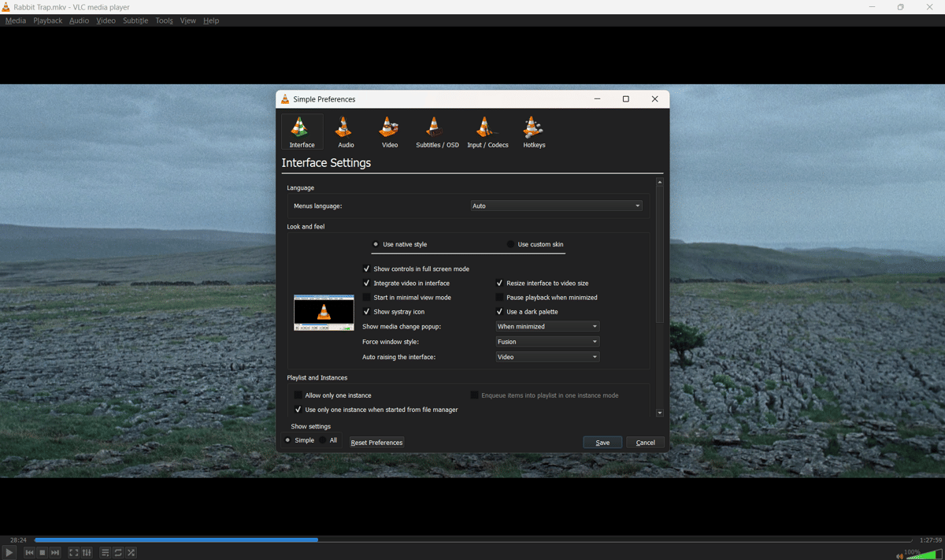Toggle fullscreen video button
This screenshot has height=560, width=945.
coord(74,552)
